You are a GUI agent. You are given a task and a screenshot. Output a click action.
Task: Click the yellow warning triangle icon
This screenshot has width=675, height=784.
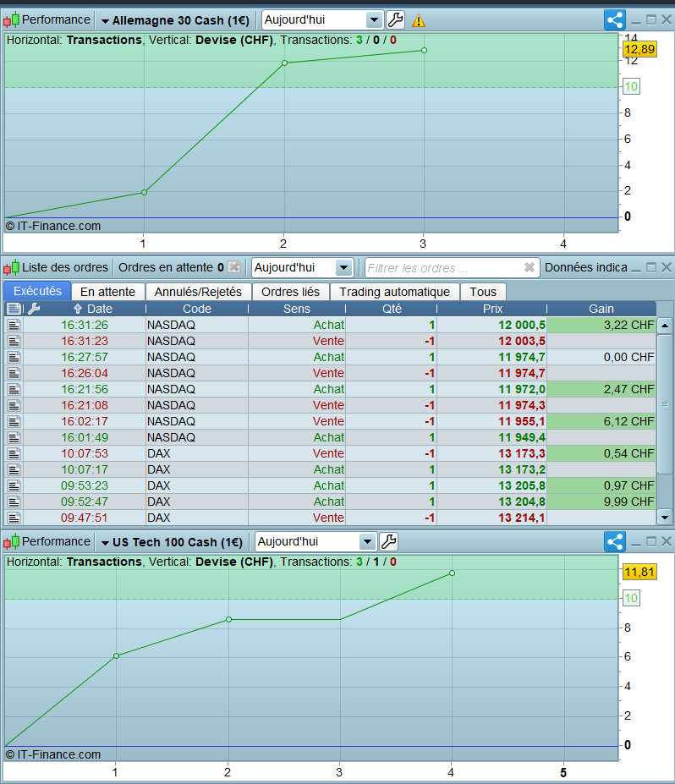point(419,20)
